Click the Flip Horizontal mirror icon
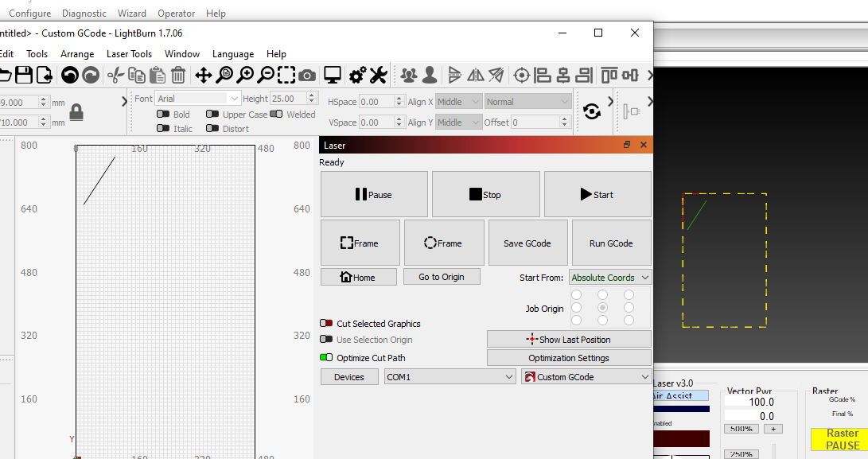Viewport: 868px width, 459px height. click(x=476, y=75)
